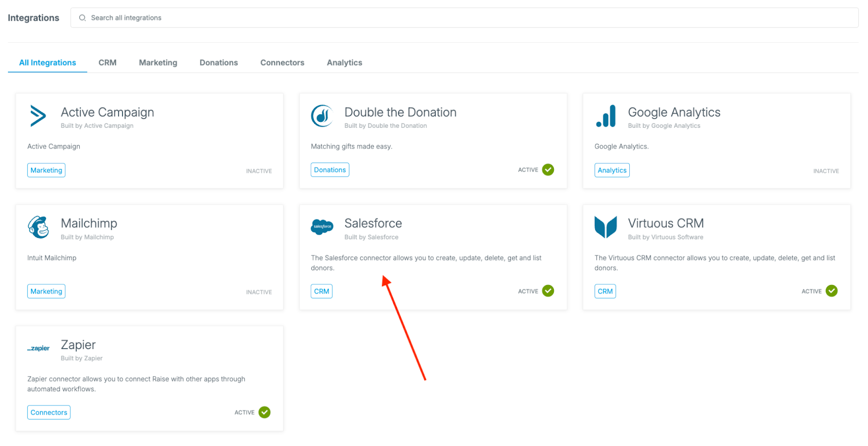The image size is (868, 446).
Task: Open the Google Analytics card title
Action: point(674,112)
